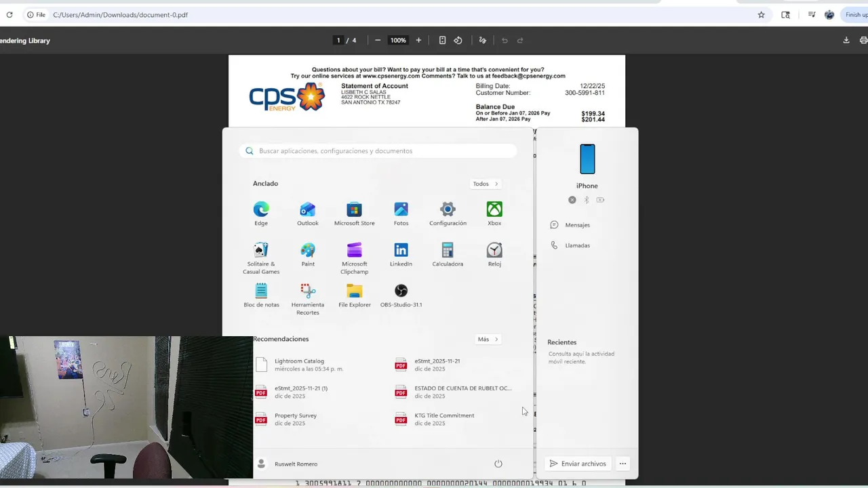The height and width of the screenshot is (488, 868).
Task: Click the Start menu search field
Action: (378, 150)
